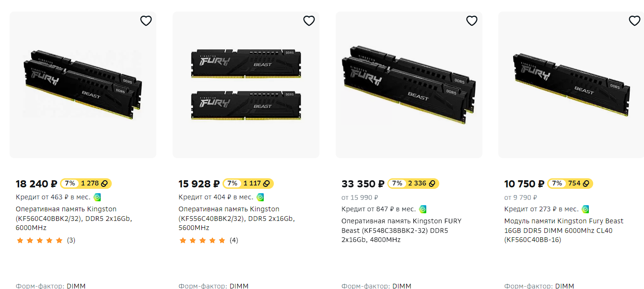The image size is (644, 289).
Task: Click the 1 117 bonus points badge
Action: click(248, 184)
